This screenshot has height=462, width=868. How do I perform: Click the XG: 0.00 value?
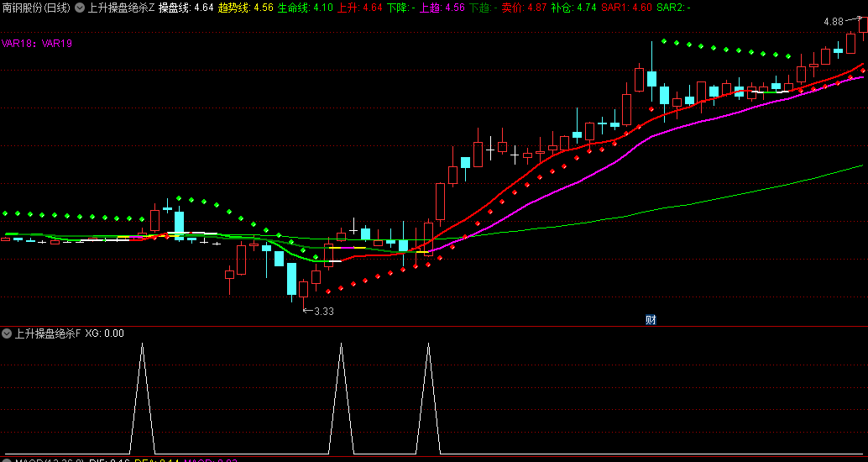[105, 333]
